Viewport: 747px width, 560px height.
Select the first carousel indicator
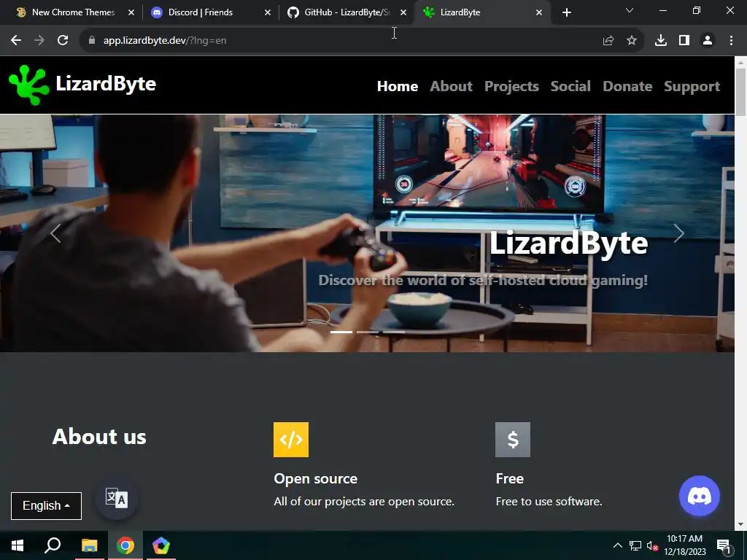click(341, 332)
